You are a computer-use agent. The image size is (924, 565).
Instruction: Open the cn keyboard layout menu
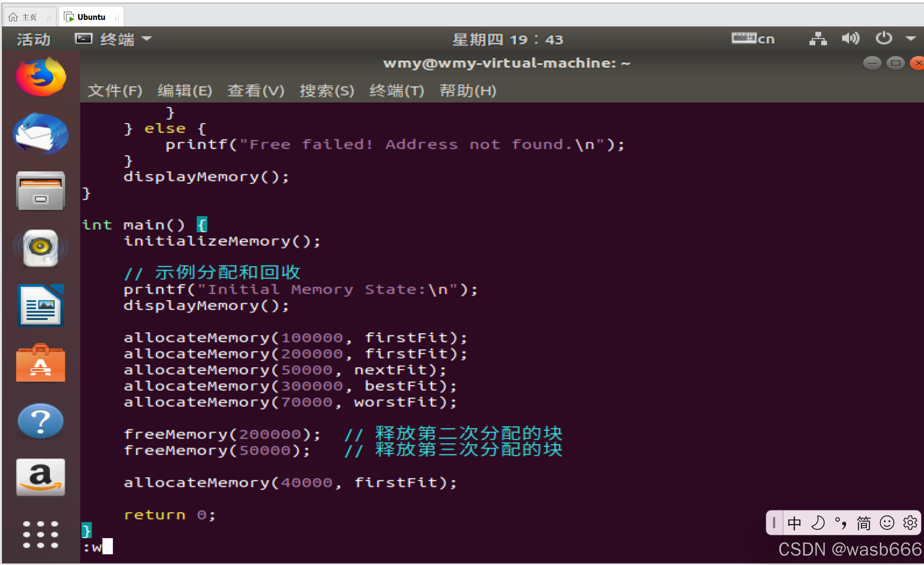click(753, 39)
